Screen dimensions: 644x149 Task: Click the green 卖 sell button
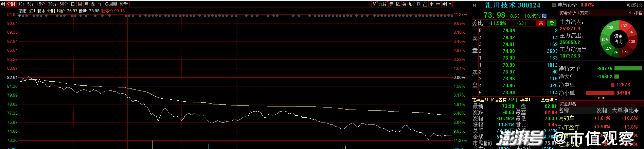point(552,23)
